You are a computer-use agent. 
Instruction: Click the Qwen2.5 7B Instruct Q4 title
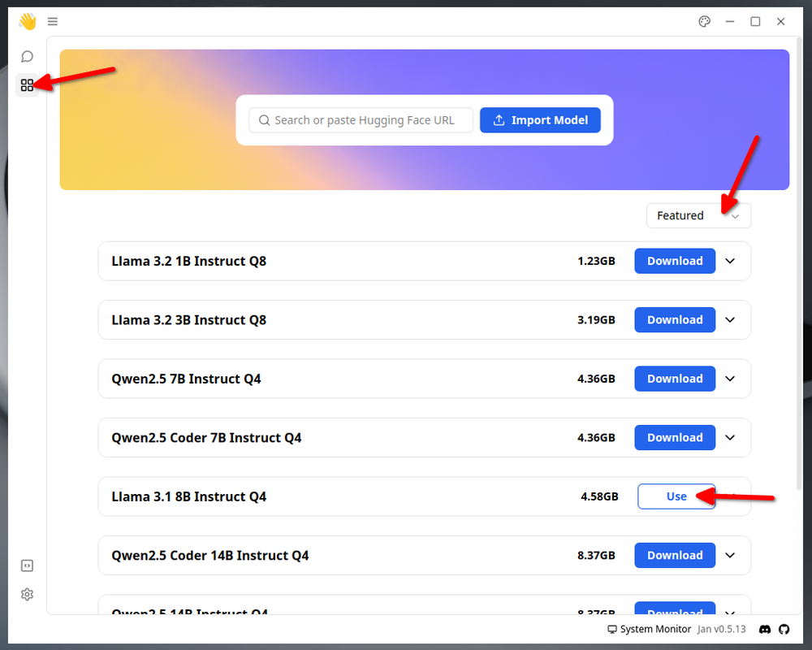[x=187, y=379]
